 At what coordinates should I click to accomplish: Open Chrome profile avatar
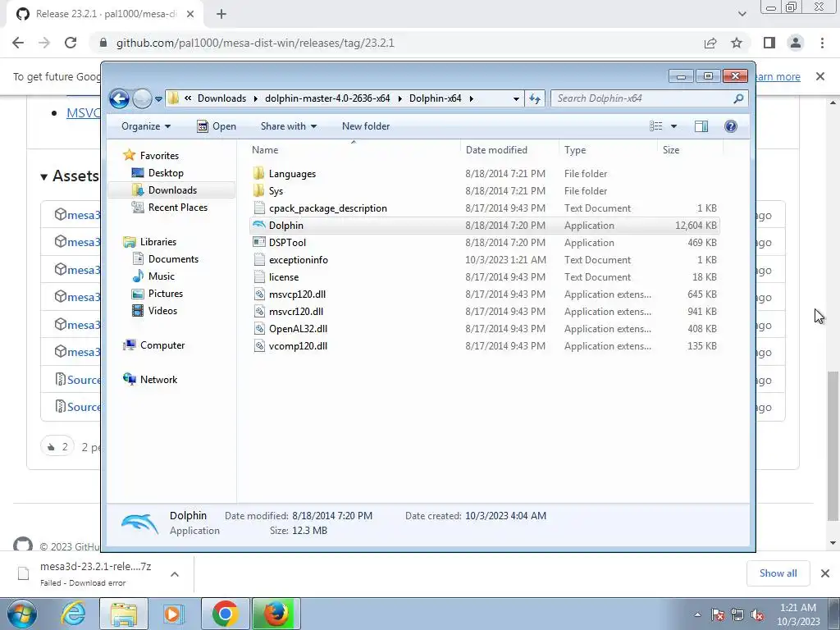click(x=796, y=43)
